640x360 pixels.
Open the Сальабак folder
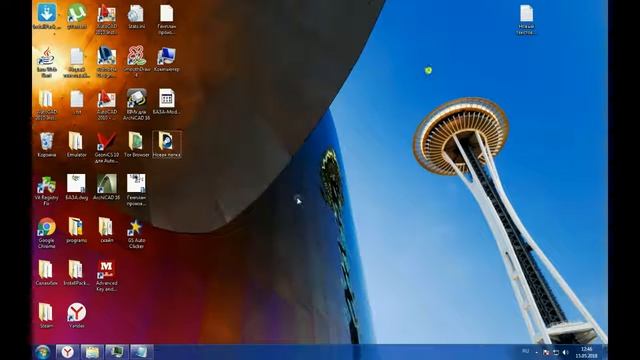click(47, 273)
